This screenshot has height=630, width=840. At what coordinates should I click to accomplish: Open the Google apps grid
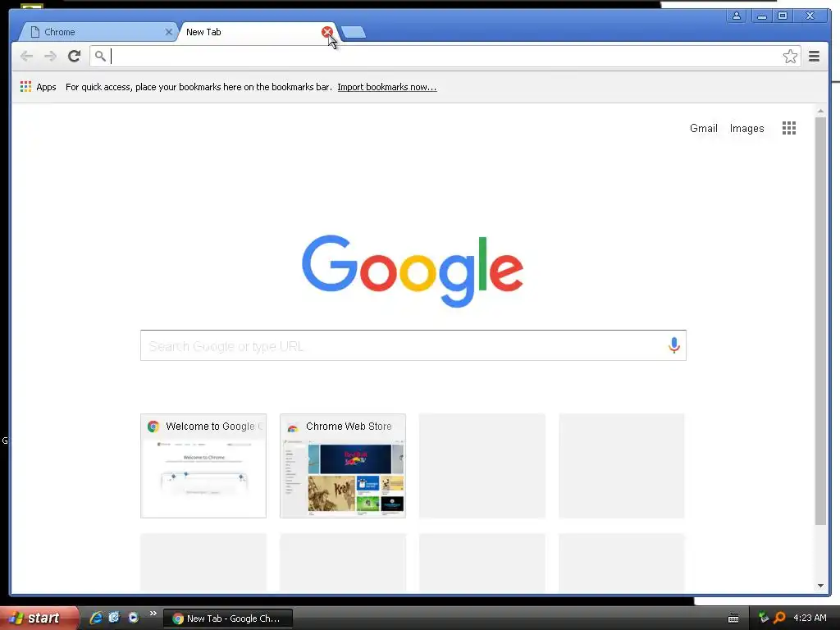788,128
